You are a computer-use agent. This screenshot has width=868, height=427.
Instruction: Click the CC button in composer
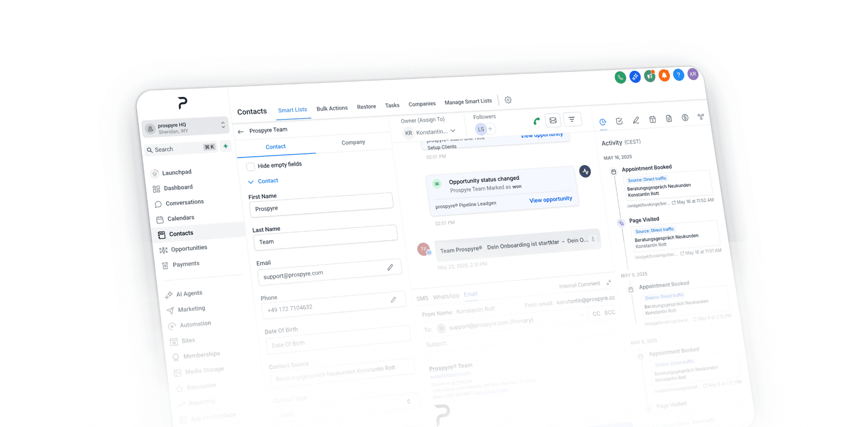(x=596, y=314)
